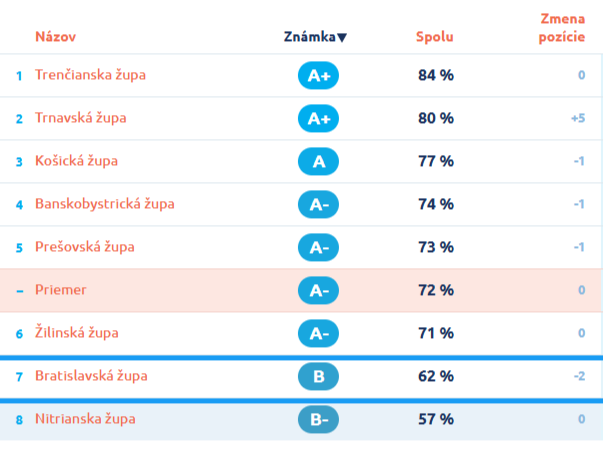Click the A+ badge in Trnavská župa row
This screenshot has height=452, width=603.
[318, 118]
